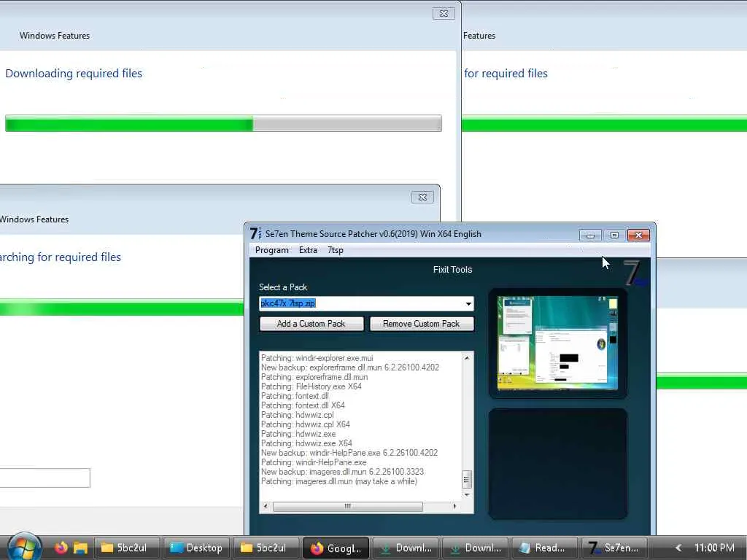Click 'Patching: imageres.dll.mun (may take a while)' line
The height and width of the screenshot is (560, 747).
click(339, 481)
